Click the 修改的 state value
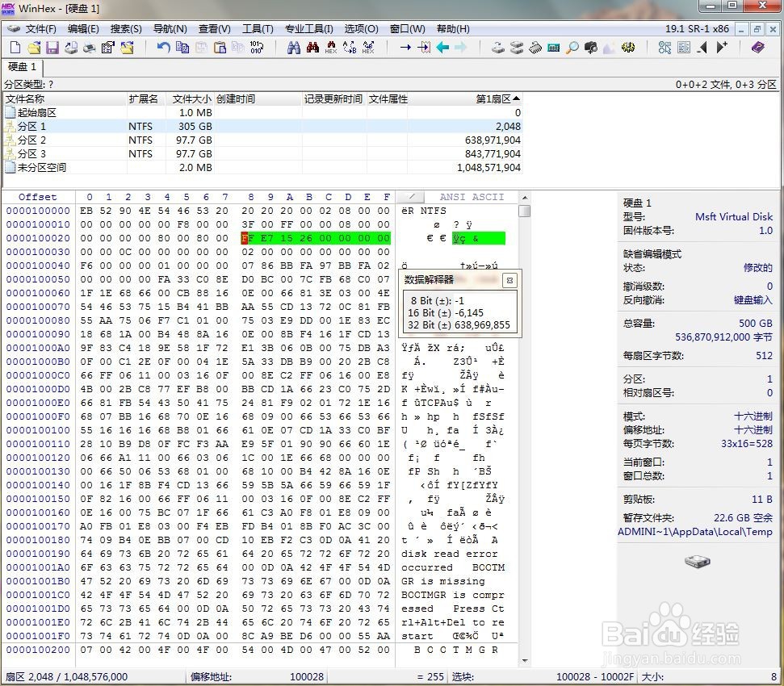784x686 pixels. coord(757,268)
